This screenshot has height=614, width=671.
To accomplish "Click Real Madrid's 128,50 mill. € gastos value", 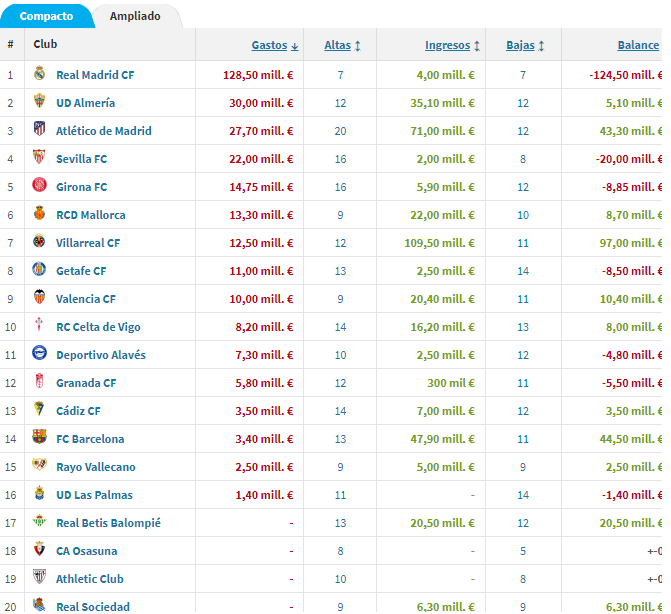I will point(258,75).
